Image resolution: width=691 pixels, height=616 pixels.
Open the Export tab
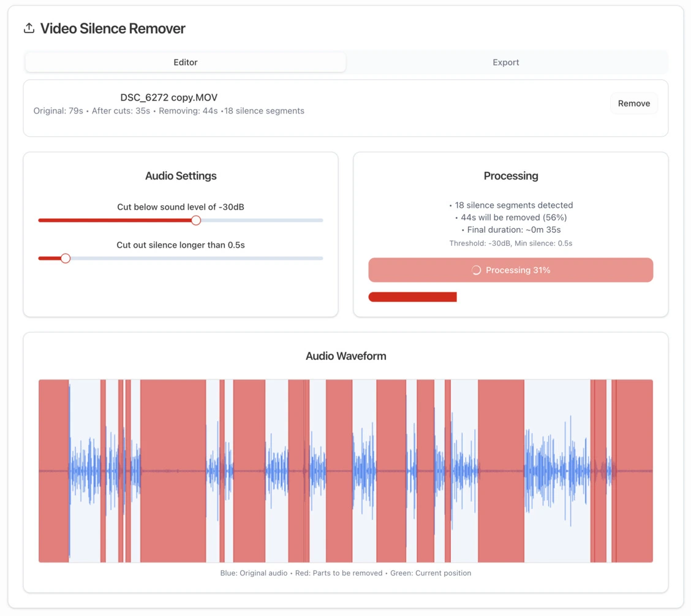pos(505,63)
